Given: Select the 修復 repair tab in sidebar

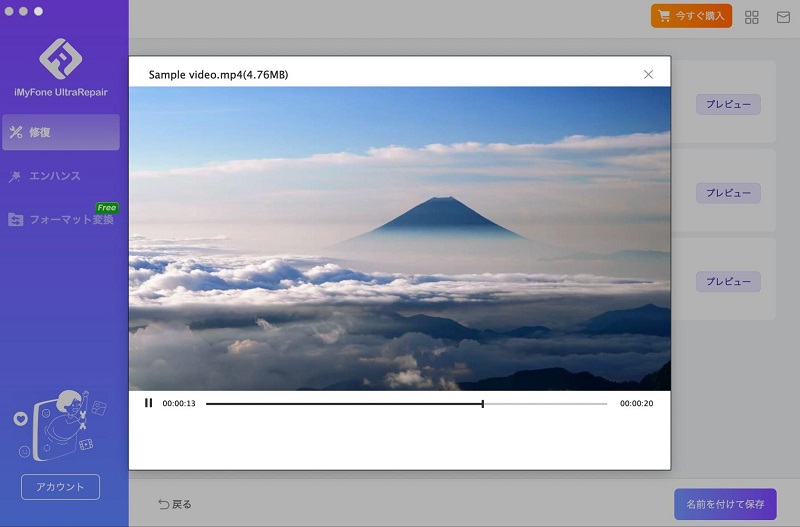Looking at the screenshot, I should [61, 132].
